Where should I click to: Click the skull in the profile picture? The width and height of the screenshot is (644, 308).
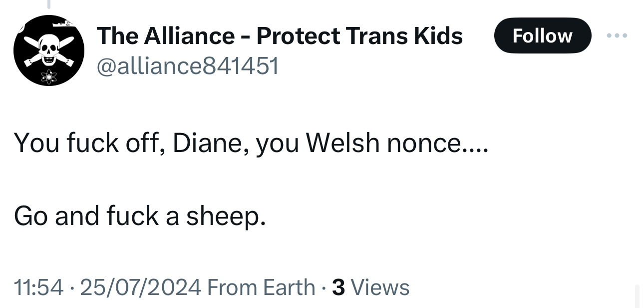[48, 50]
